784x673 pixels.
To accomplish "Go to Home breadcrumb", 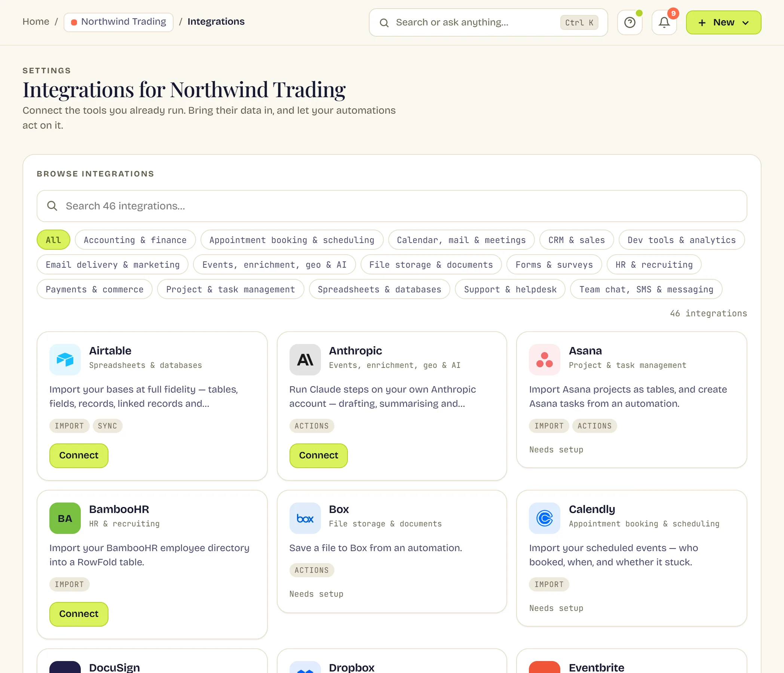I will coord(36,22).
